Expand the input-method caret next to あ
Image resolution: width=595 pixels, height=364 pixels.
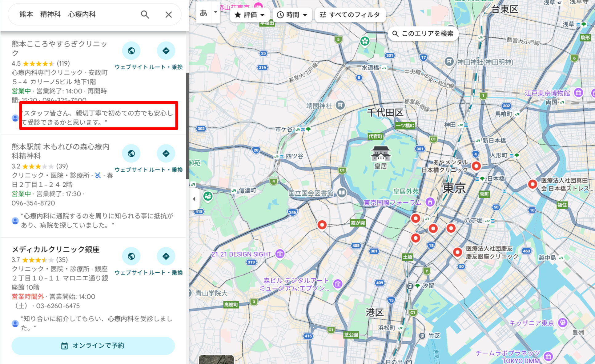click(216, 13)
